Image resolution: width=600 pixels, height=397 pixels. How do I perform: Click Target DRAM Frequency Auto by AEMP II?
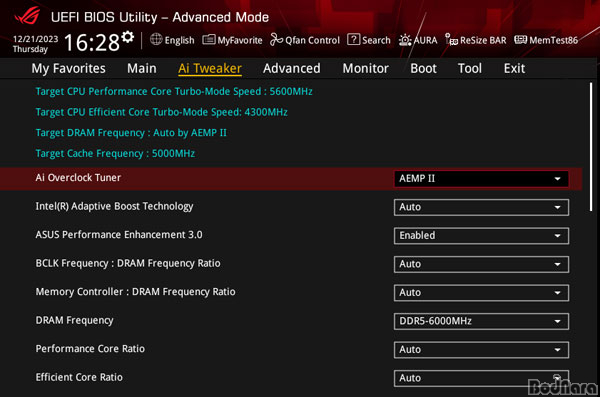click(x=131, y=133)
